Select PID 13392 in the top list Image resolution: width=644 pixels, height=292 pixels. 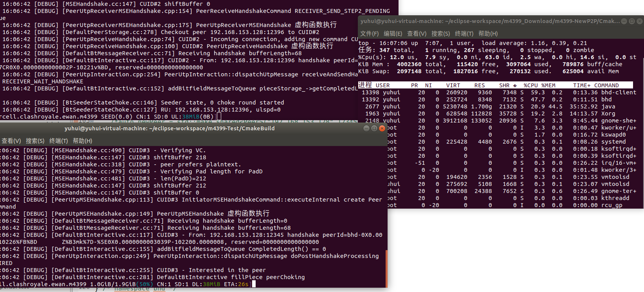[x=370, y=99]
